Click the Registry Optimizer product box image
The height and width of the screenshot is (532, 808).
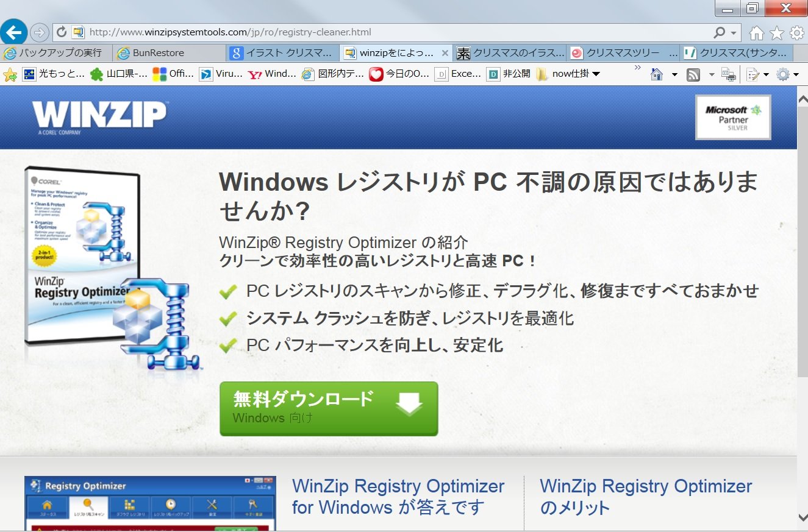(113, 268)
